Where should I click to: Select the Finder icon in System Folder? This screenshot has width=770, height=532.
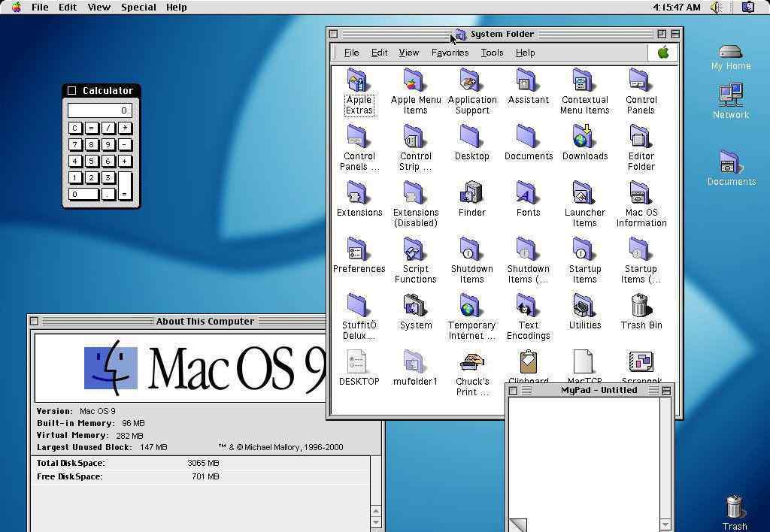pos(471,193)
